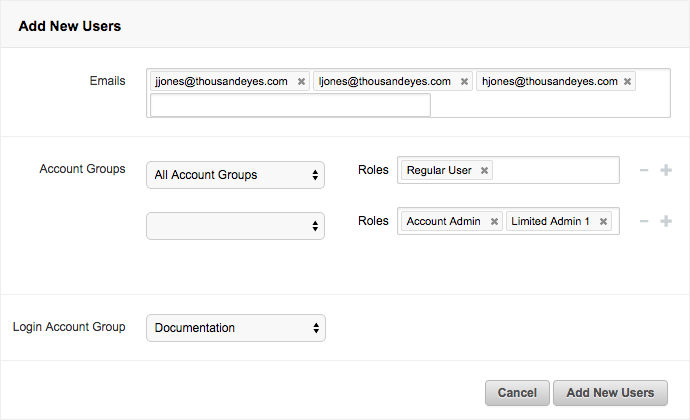
Task: Click the Cancel button
Action: 517,393
